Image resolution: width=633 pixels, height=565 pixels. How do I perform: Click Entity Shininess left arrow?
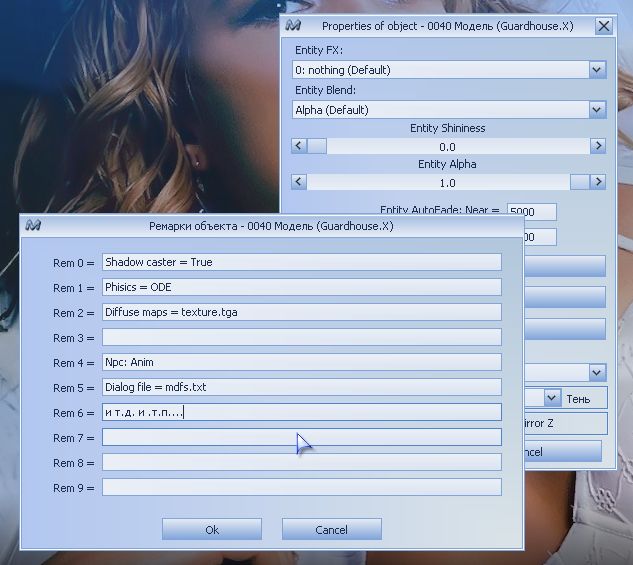(x=298, y=146)
